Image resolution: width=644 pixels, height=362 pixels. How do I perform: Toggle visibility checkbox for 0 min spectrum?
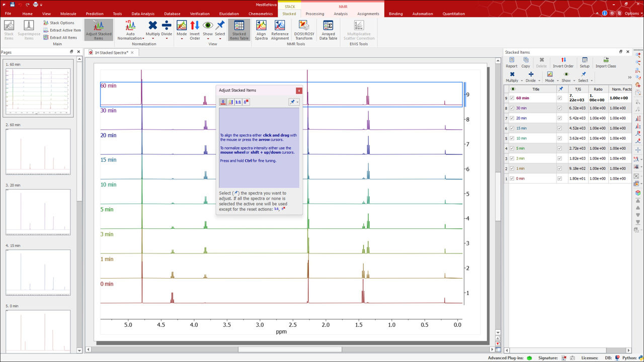pyautogui.click(x=512, y=178)
